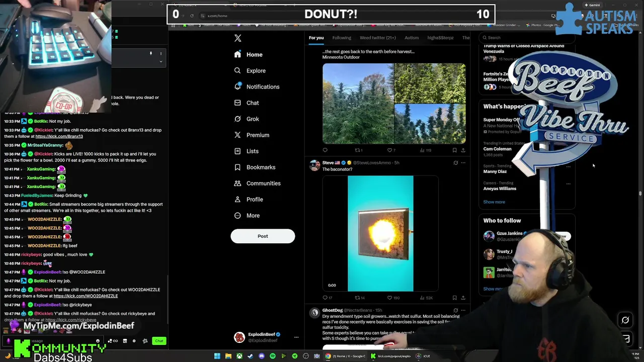The height and width of the screenshot is (362, 644).
Task: Open Bookmarks icon in sidebar
Action: pyautogui.click(x=237, y=167)
